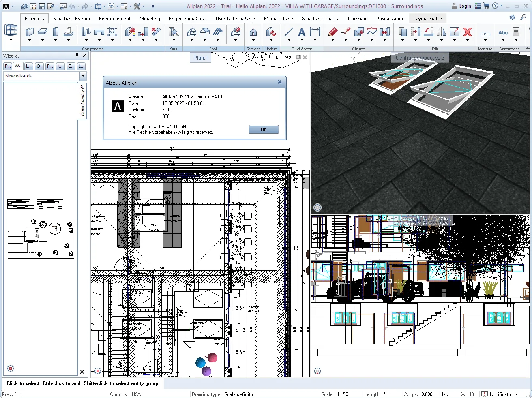
Task: Switch to the Layout Editor tab
Action: coord(427,19)
